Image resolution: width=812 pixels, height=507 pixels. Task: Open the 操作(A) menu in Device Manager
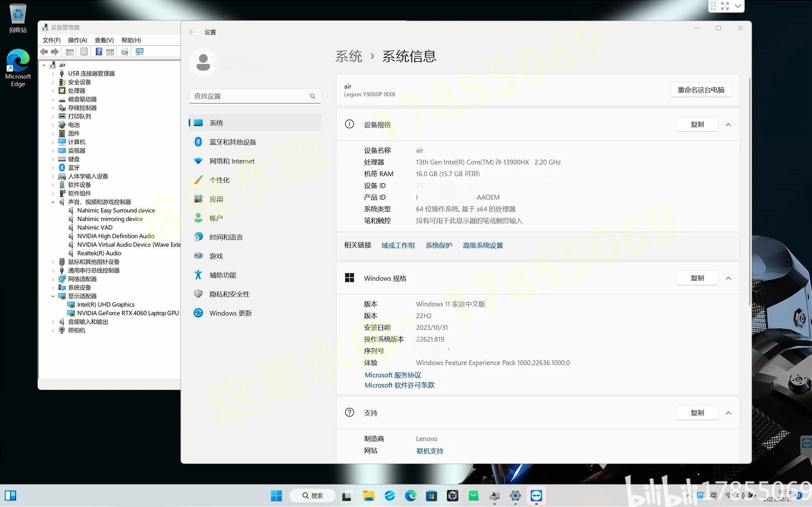(x=77, y=40)
